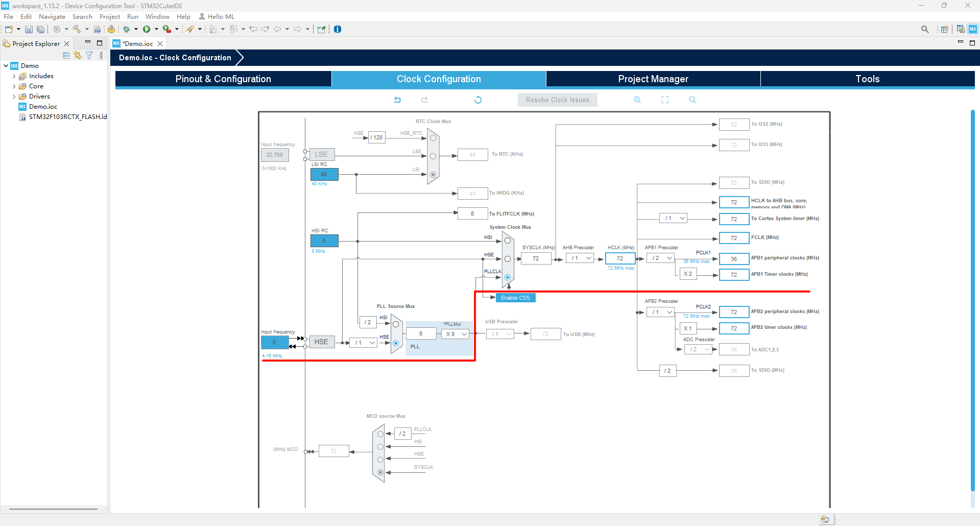Select LSE input in RTC Clock Mux
The image size is (980, 526).
pos(433,156)
